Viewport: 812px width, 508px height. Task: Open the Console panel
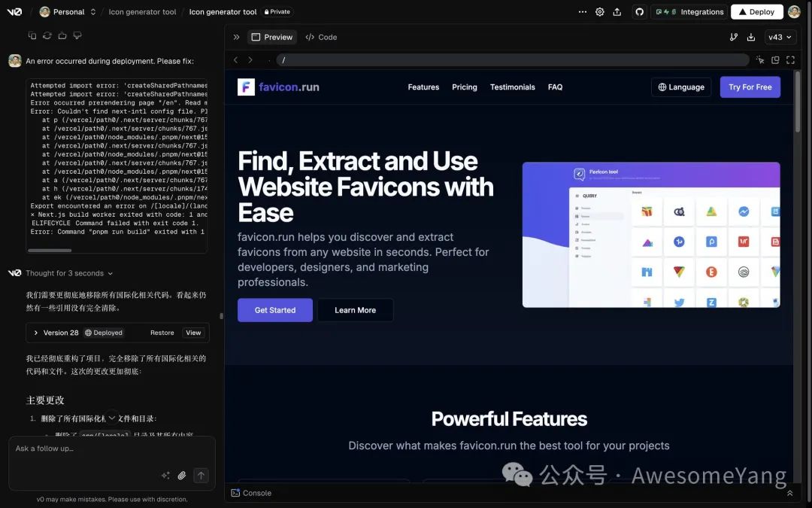251,493
